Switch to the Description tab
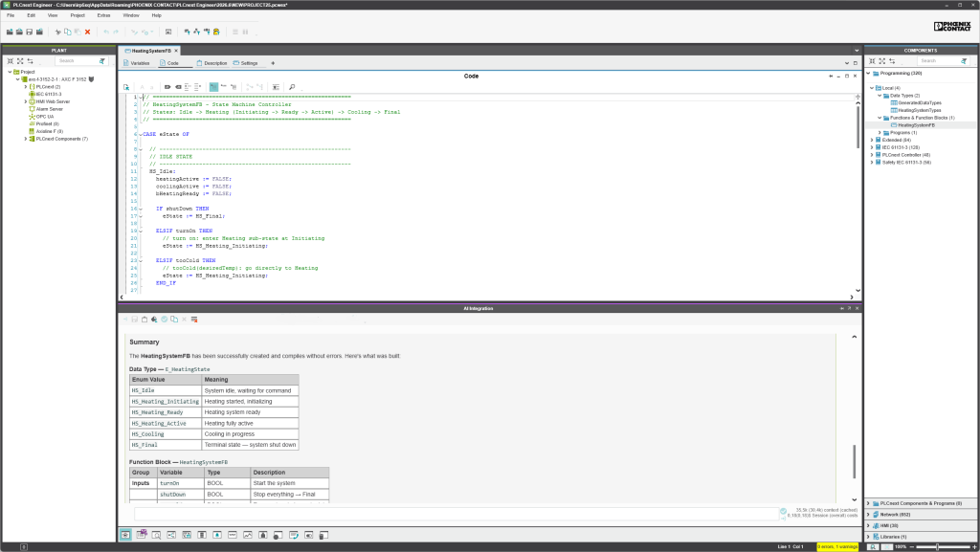This screenshot has width=980, height=552. 212,63
